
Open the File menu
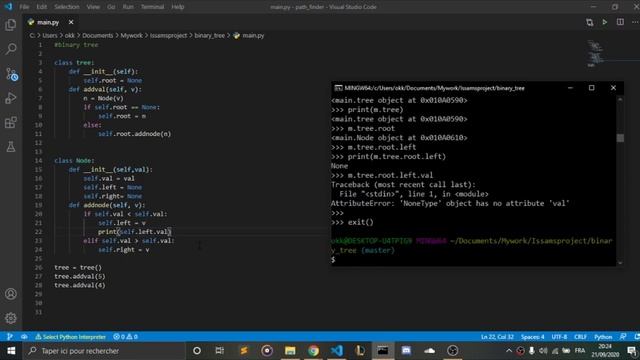pyautogui.click(x=24, y=7)
